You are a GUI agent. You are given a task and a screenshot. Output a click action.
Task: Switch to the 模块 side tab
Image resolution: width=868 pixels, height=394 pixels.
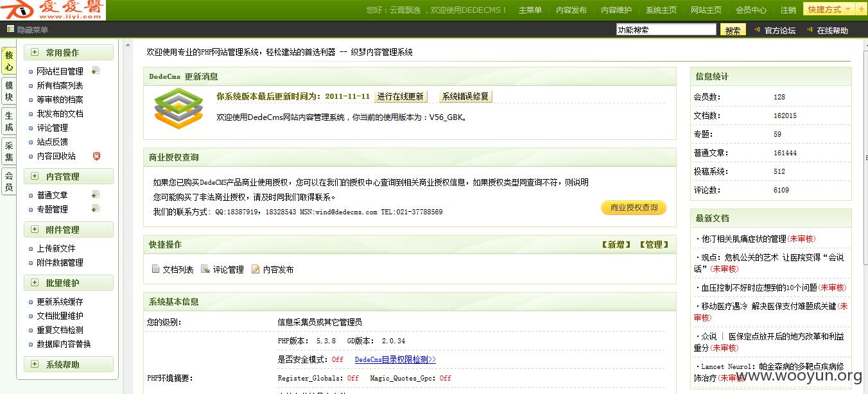[8, 90]
